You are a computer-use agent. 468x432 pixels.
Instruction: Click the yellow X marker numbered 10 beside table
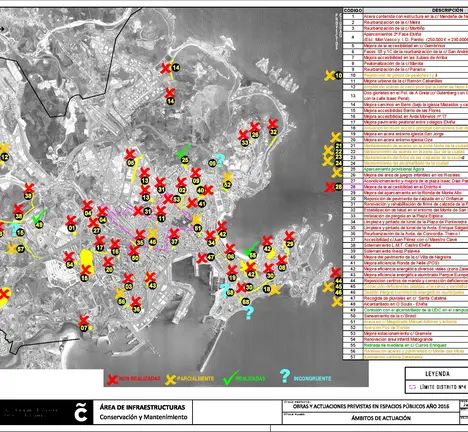[330, 75]
